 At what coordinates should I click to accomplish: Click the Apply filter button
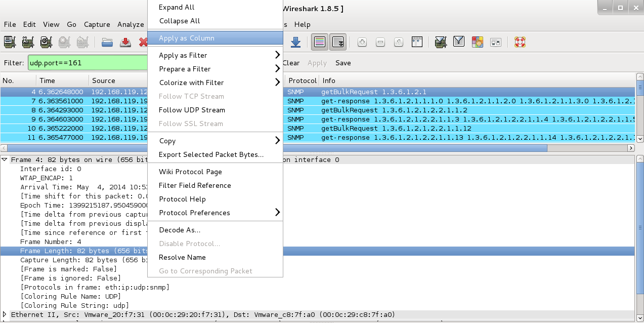(x=317, y=63)
